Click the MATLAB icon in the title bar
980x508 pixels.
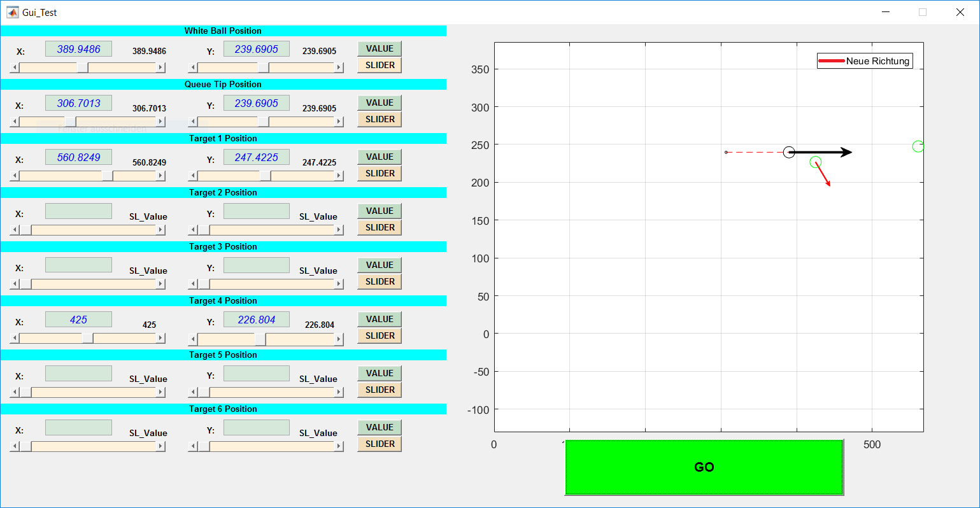click(12, 12)
